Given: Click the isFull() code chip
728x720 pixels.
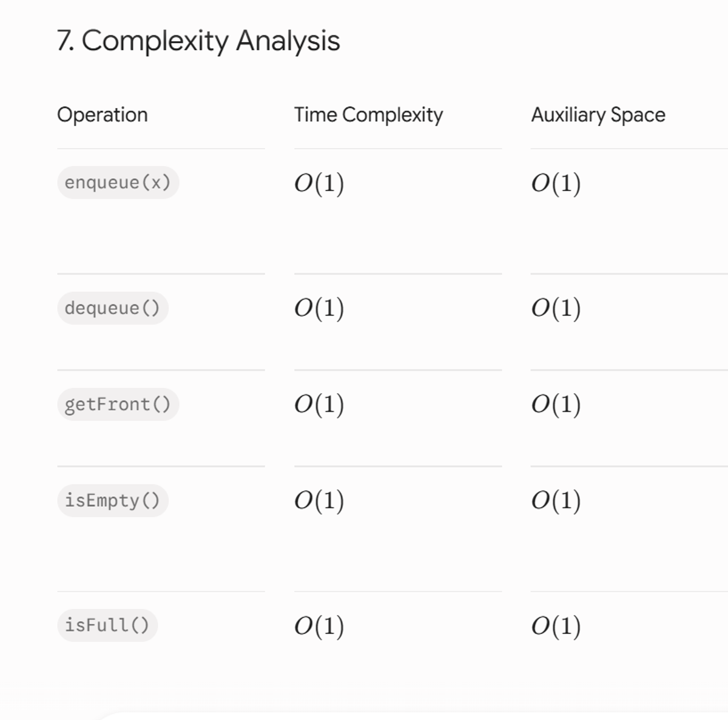Looking at the screenshot, I should pyautogui.click(x=107, y=625).
